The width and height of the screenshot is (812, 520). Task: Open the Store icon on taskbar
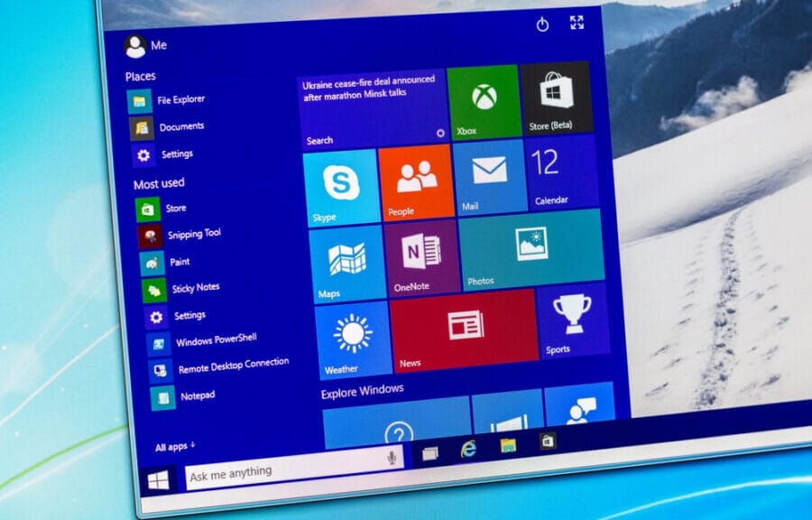click(548, 441)
